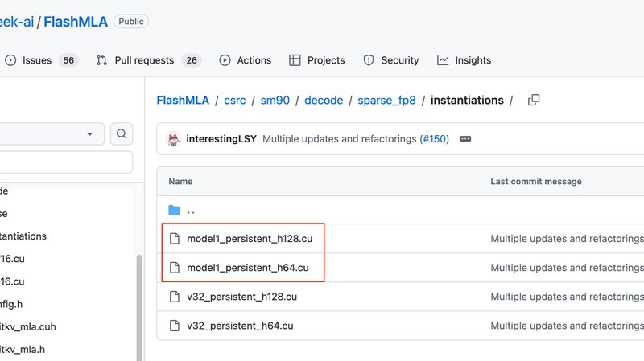This screenshot has height=361, width=644.
Task: Click the Pull requests branch icon
Action: coord(102,60)
